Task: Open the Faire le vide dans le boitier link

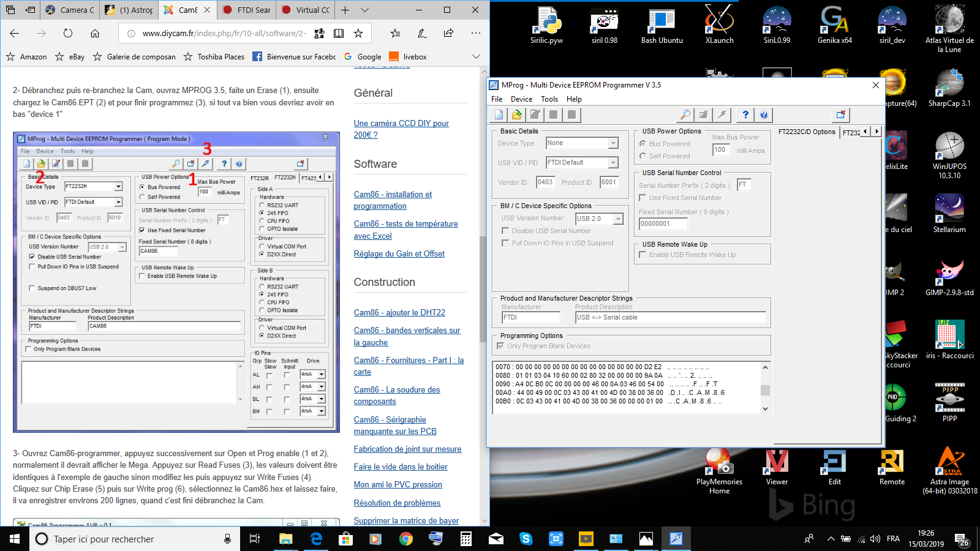Action: click(401, 467)
